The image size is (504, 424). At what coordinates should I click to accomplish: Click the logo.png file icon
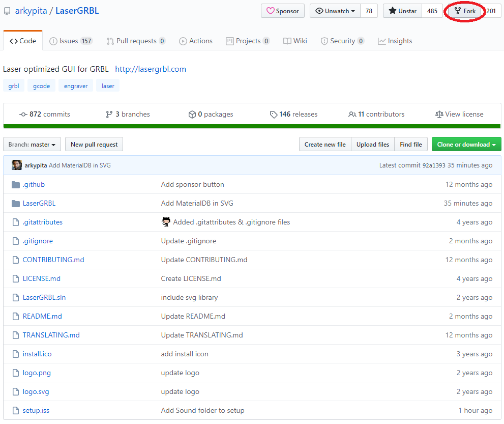pos(16,373)
